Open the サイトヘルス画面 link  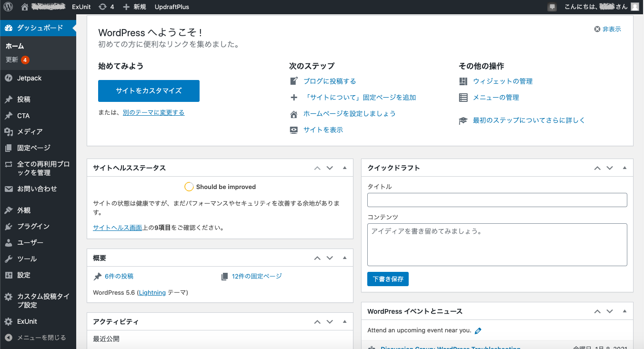tap(118, 228)
